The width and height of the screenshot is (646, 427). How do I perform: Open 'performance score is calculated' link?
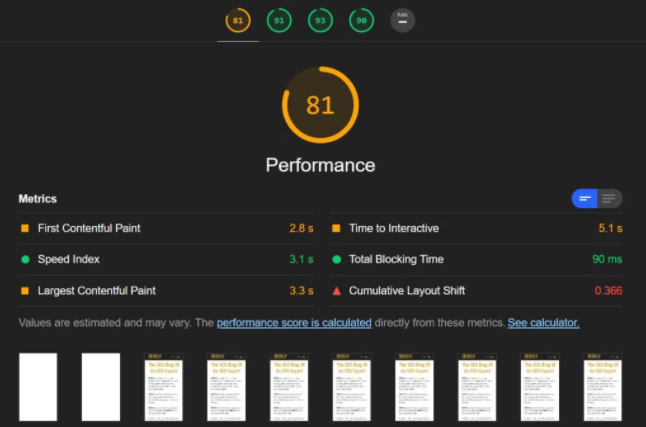click(294, 322)
